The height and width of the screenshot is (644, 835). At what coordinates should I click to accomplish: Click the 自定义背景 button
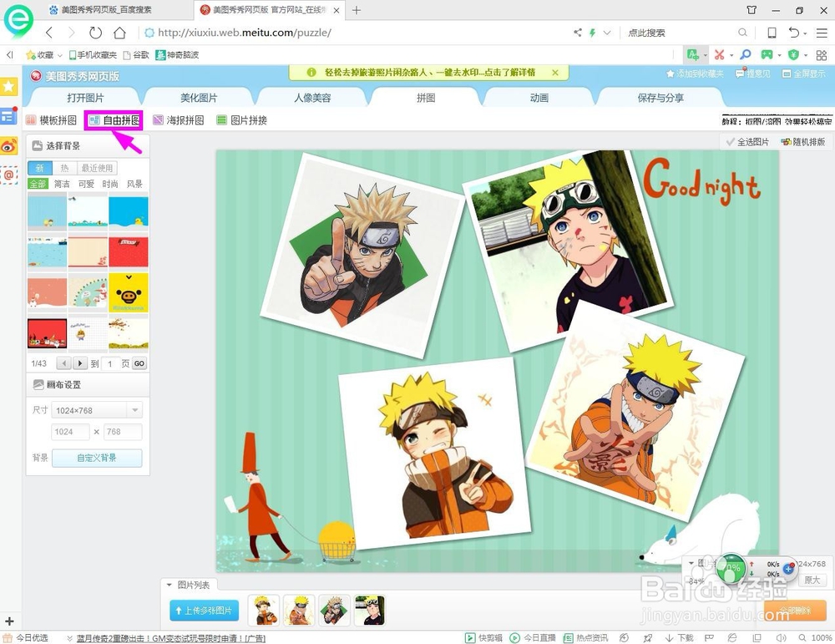click(97, 458)
